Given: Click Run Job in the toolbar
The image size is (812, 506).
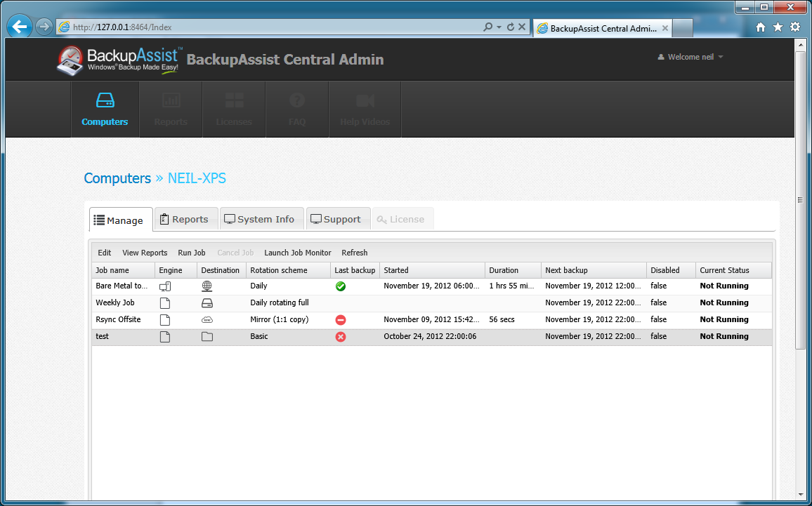Looking at the screenshot, I should tap(192, 253).
